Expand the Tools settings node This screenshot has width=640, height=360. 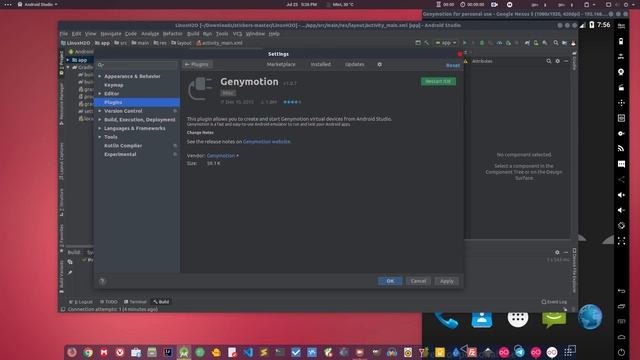100,137
